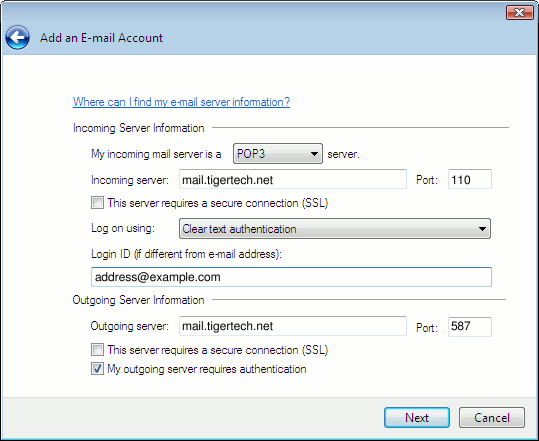Click the arrow on the POP3 combo box
The width and height of the screenshot is (539, 441).
[x=314, y=154]
